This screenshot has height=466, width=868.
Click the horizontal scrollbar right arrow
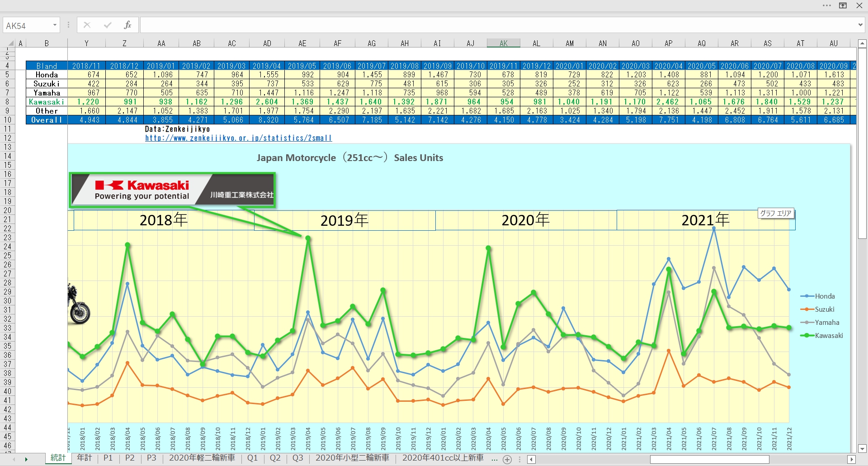click(852, 460)
